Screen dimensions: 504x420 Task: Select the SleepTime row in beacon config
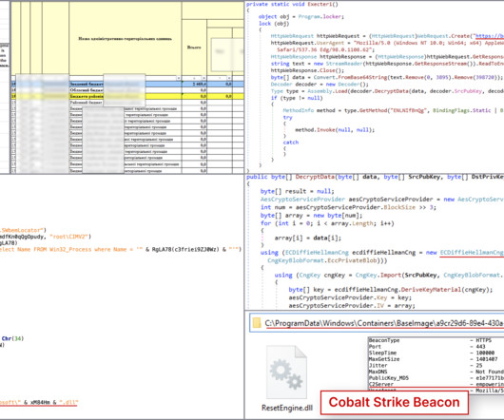(x=436, y=353)
